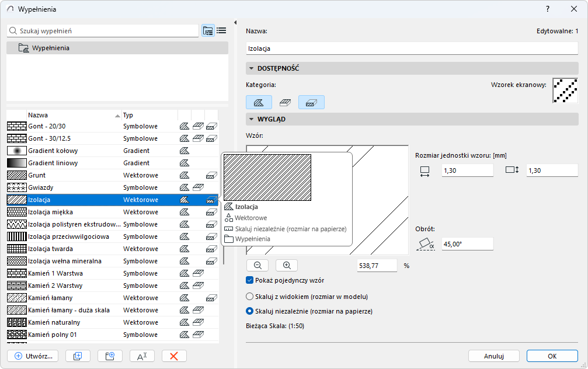Click the rename fill icon button
Viewport: 588px width, 369px height.
click(x=142, y=356)
